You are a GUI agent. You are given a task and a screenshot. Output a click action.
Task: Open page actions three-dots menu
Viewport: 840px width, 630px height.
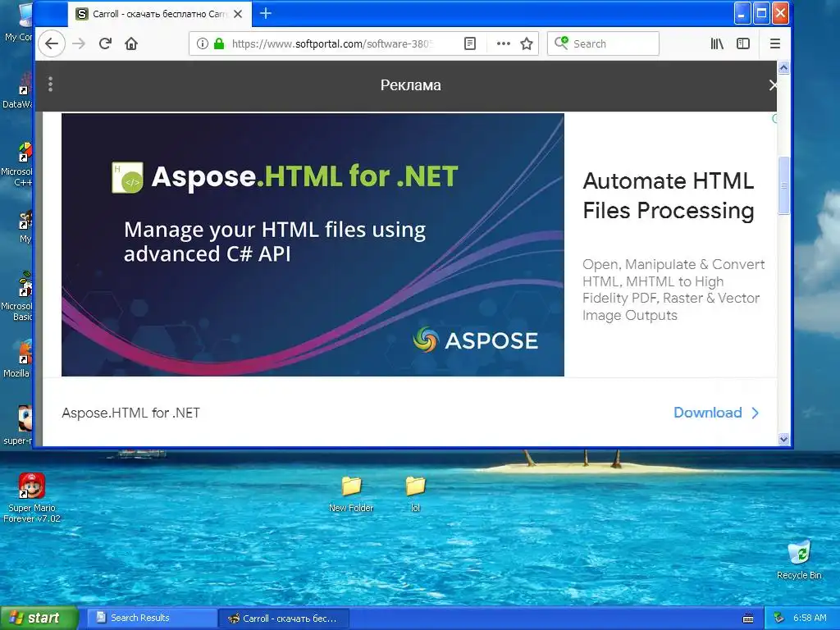pyautogui.click(x=503, y=44)
